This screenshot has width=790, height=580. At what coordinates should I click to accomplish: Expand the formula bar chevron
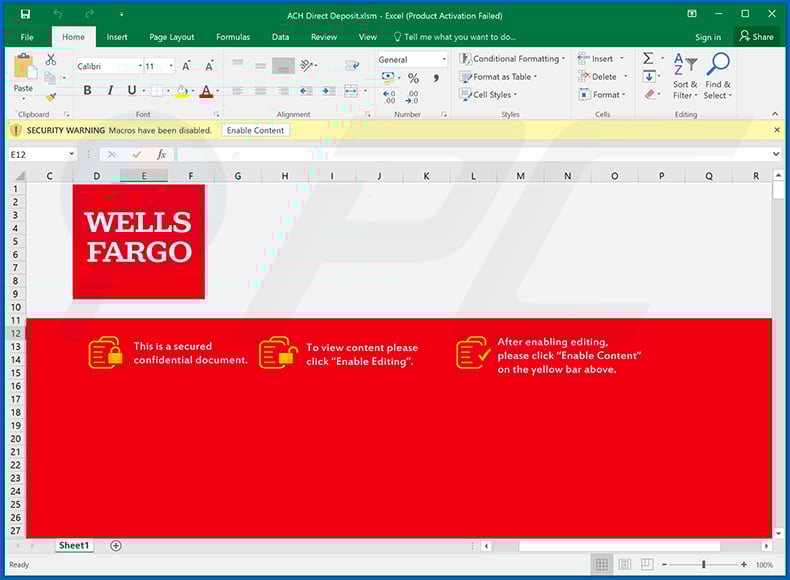point(776,154)
